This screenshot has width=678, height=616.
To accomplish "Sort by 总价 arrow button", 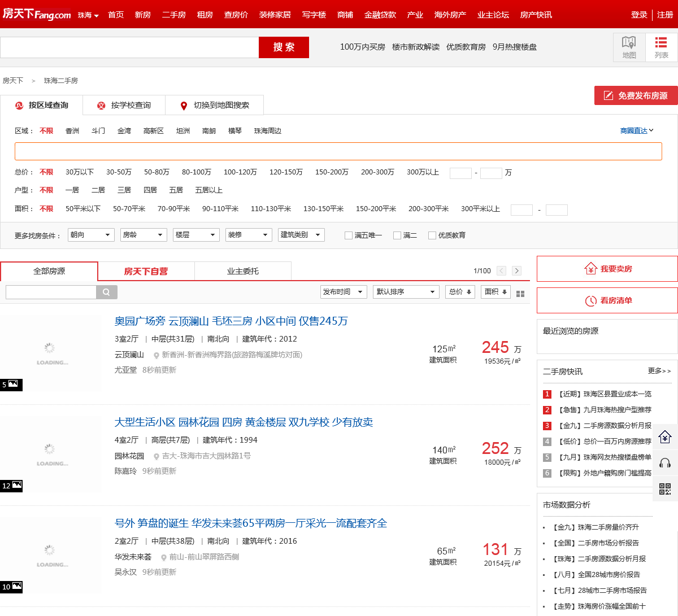I will click(460, 292).
